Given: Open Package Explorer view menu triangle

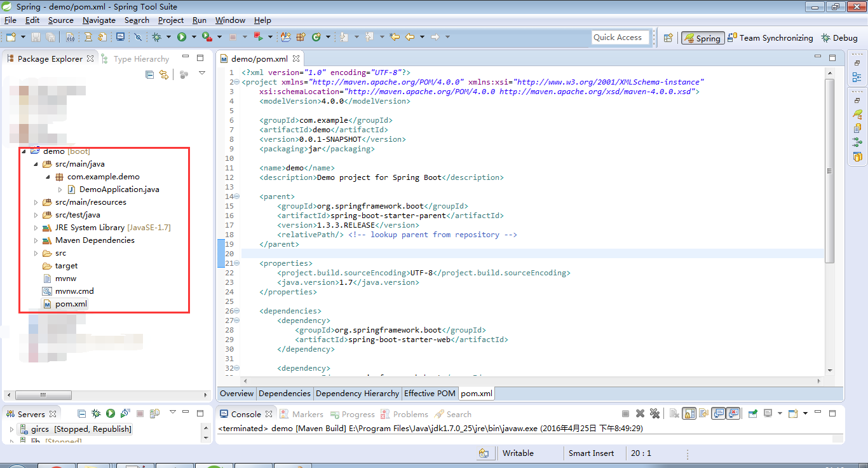Looking at the screenshot, I should coord(202,73).
